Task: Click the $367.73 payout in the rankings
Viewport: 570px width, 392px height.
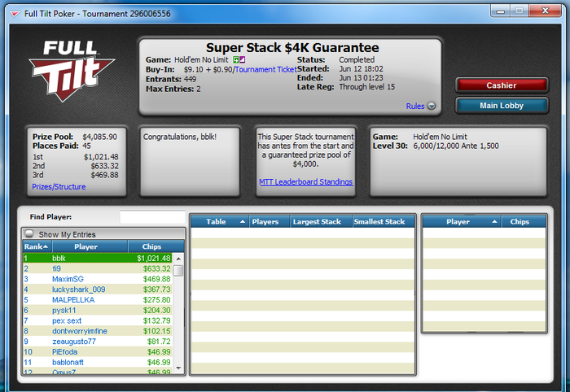Action: coord(156,290)
